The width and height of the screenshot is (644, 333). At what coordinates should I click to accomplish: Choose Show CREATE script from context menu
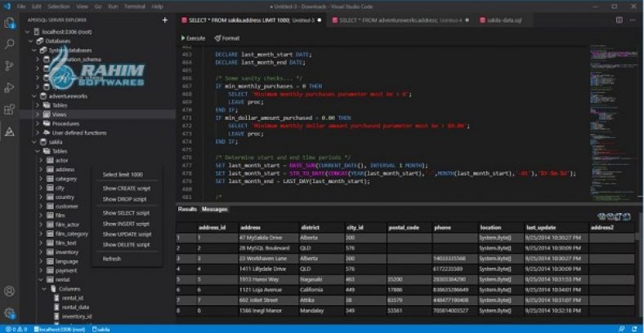click(x=126, y=188)
